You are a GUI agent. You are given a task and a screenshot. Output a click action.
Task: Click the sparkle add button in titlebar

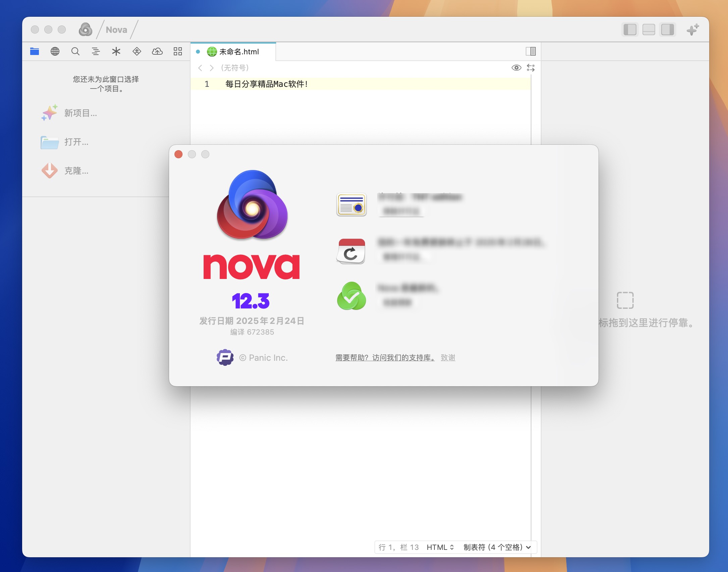click(692, 30)
